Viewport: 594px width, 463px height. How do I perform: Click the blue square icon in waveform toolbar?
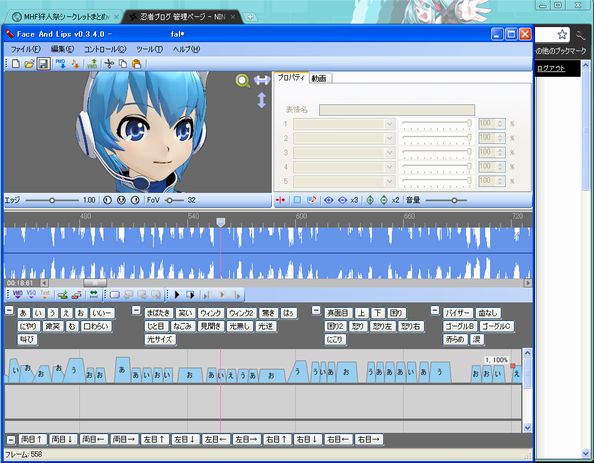tap(297, 200)
